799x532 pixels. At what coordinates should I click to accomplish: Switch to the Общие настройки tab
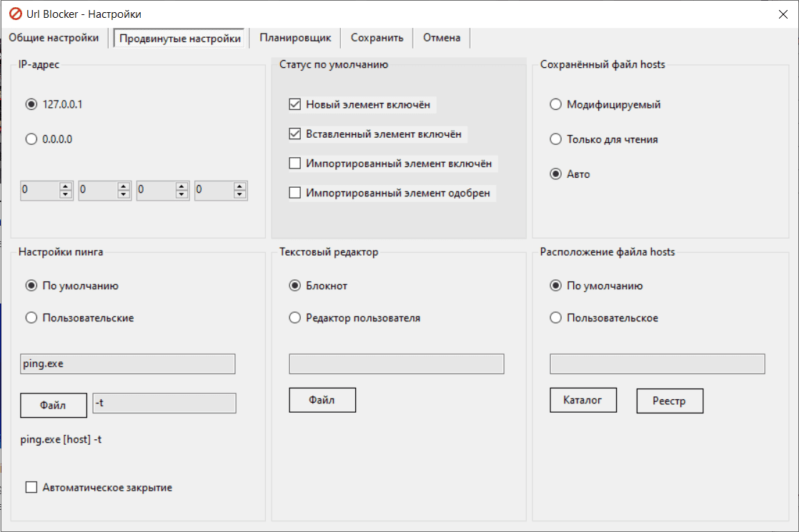[x=54, y=38]
